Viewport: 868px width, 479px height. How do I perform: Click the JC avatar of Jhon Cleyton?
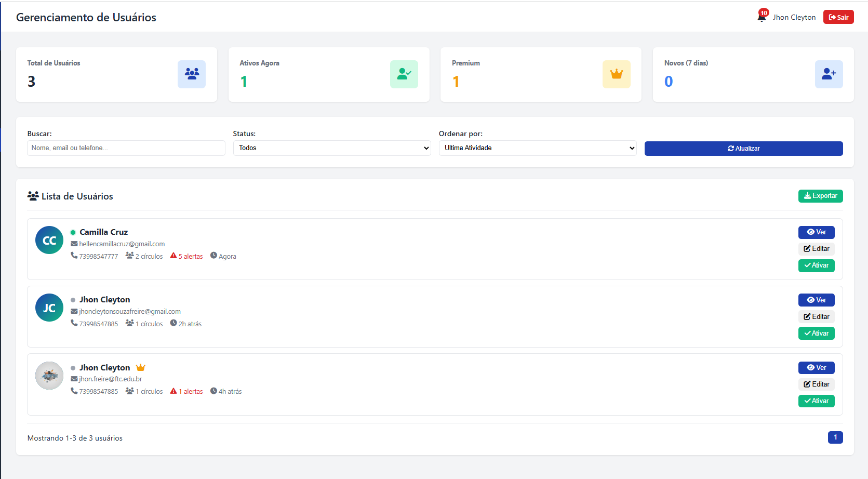pyautogui.click(x=49, y=308)
